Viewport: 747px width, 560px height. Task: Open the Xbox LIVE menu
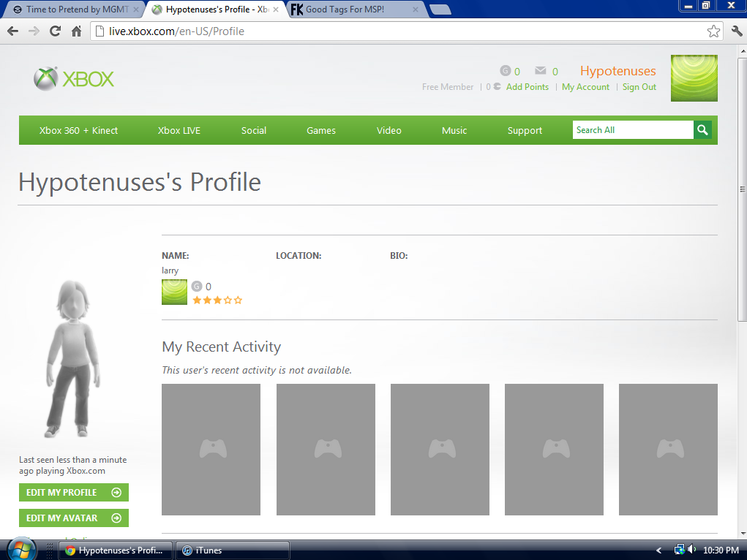point(179,130)
